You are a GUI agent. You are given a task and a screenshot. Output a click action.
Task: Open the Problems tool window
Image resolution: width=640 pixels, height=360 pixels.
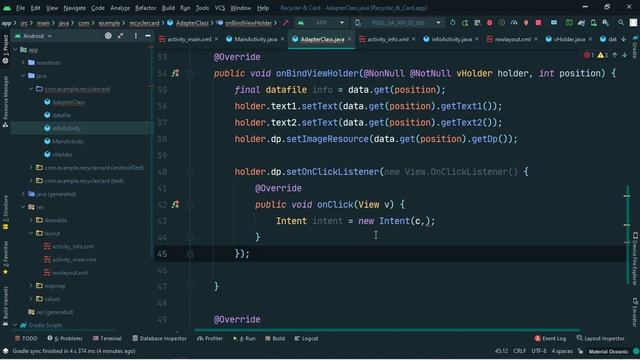pos(65,338)
